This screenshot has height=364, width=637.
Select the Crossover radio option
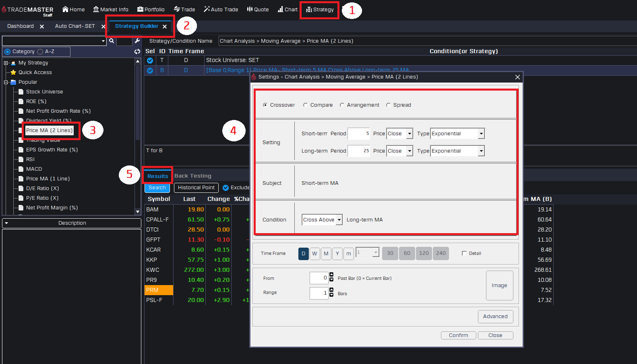(265, 105)
